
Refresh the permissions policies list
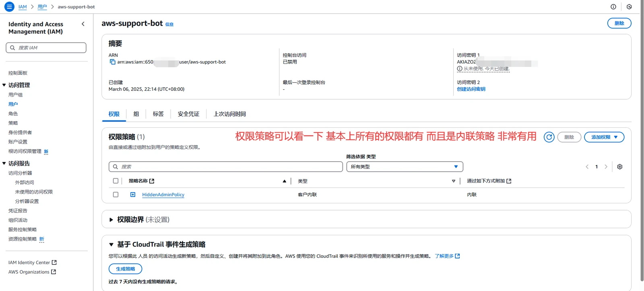pyautogui.click(x=549, y=137)
